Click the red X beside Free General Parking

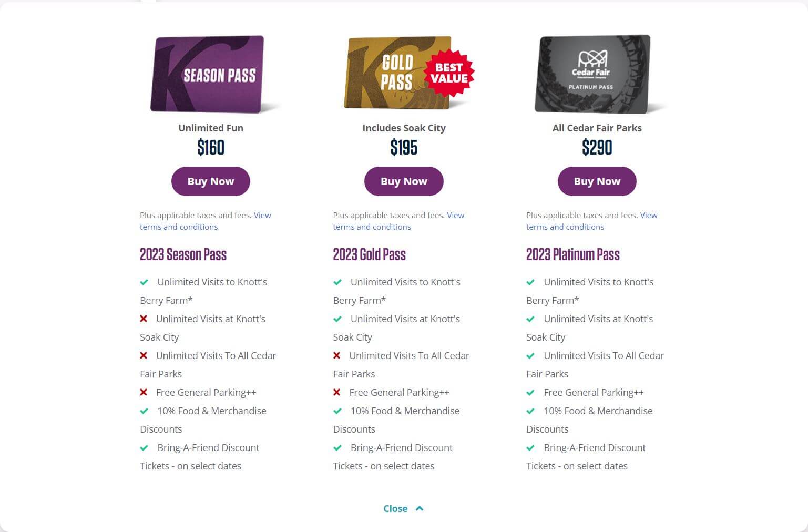click(144, 392)
